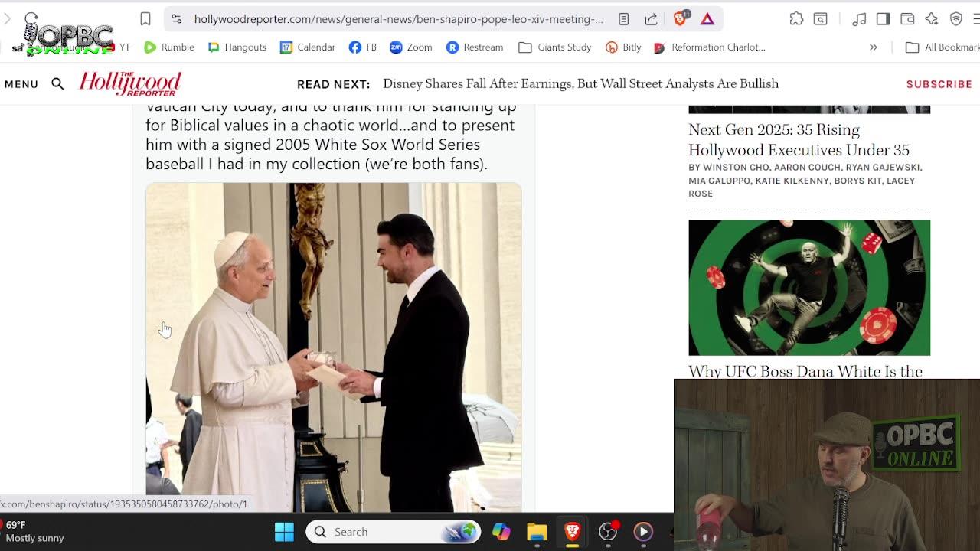The width and height of the screenshot is (980, 551).
Task: Open the Disney Shares Fall headline
Action: click(x=582, y=83)
